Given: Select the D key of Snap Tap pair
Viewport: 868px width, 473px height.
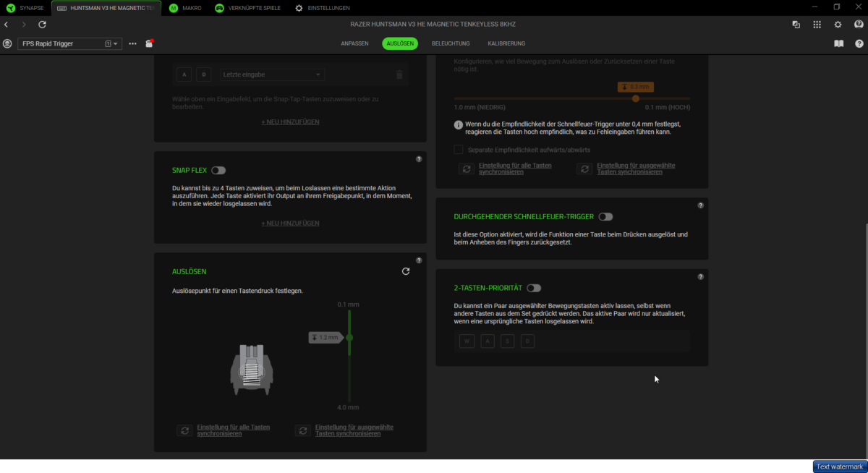Looking at the screenshot, I should click(x=204, y=74).
